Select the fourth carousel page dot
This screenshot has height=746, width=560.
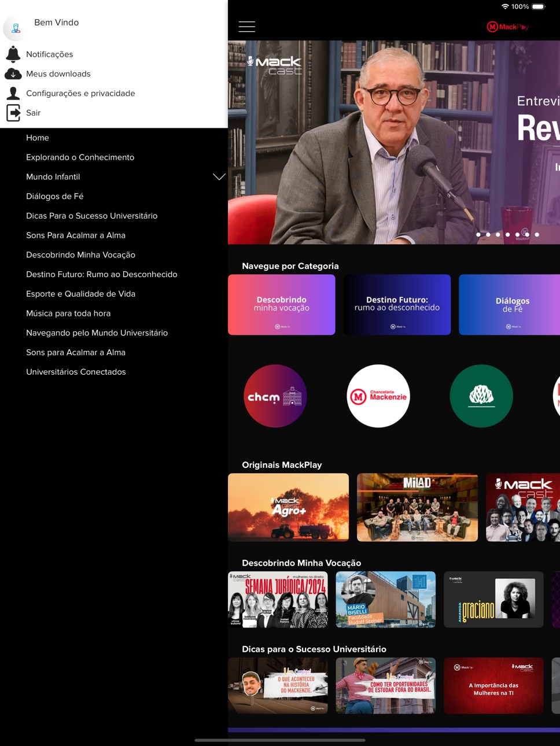[x=508, y=235]
